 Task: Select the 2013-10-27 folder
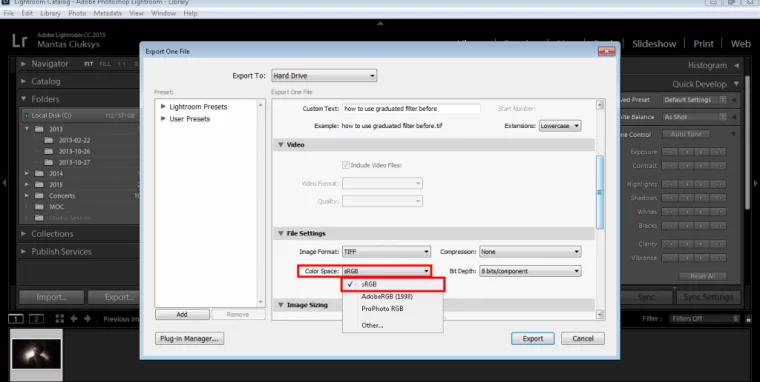click(x=74, y=162)
